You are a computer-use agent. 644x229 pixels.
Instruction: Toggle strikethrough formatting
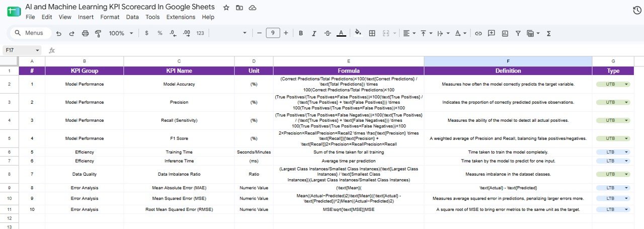tap(328, 33)
